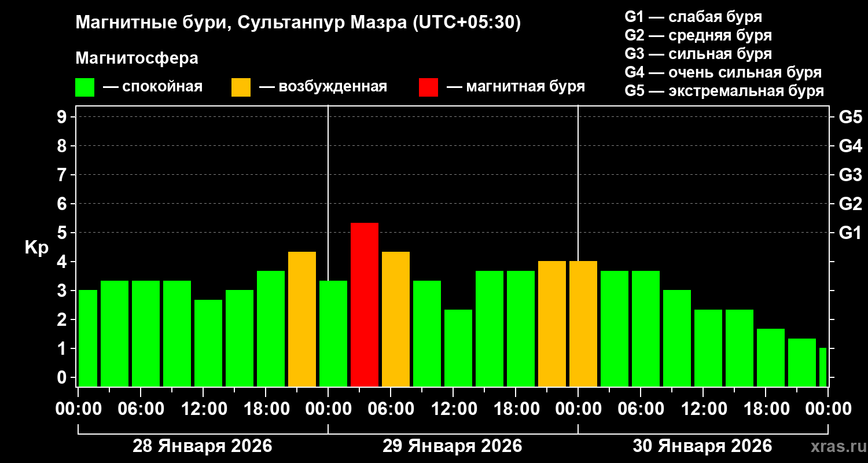Click the 'G2' right-axis label
868x463 pixels.
pos(851,204)
